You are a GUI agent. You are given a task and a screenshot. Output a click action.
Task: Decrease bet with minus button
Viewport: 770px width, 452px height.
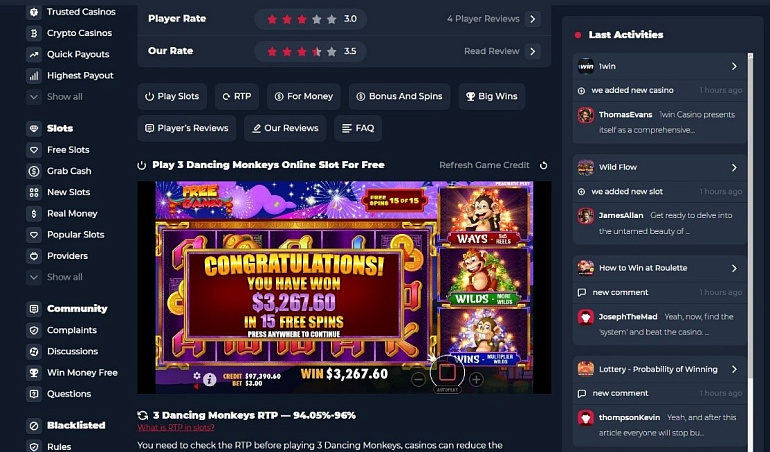coord(418,379)
